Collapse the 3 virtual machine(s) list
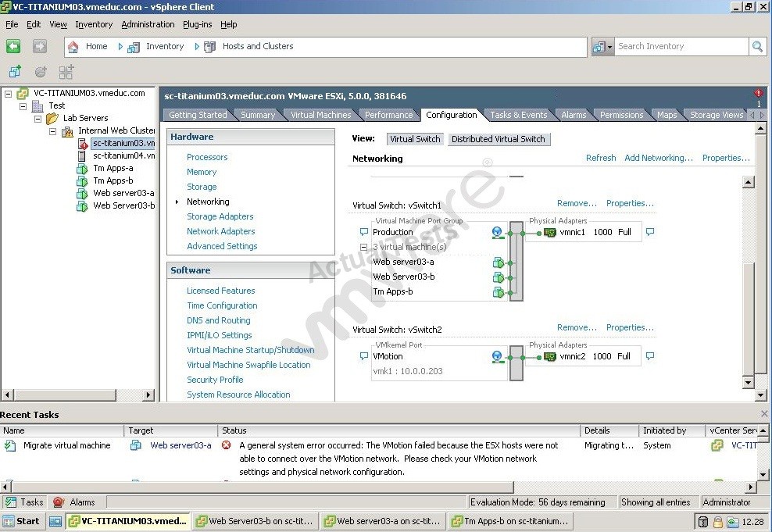Viewport: 772px width, 532px height. [363, 248]
